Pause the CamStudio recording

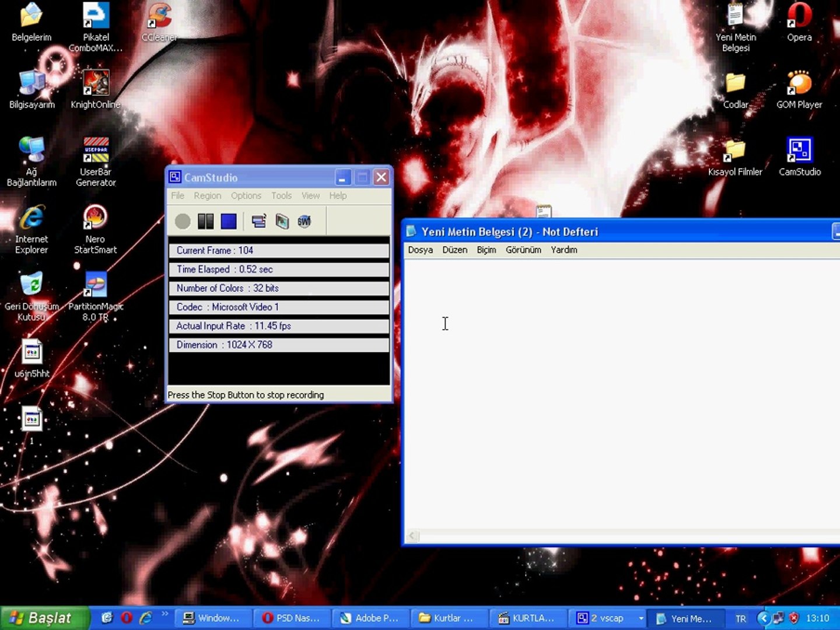(206, 221)
